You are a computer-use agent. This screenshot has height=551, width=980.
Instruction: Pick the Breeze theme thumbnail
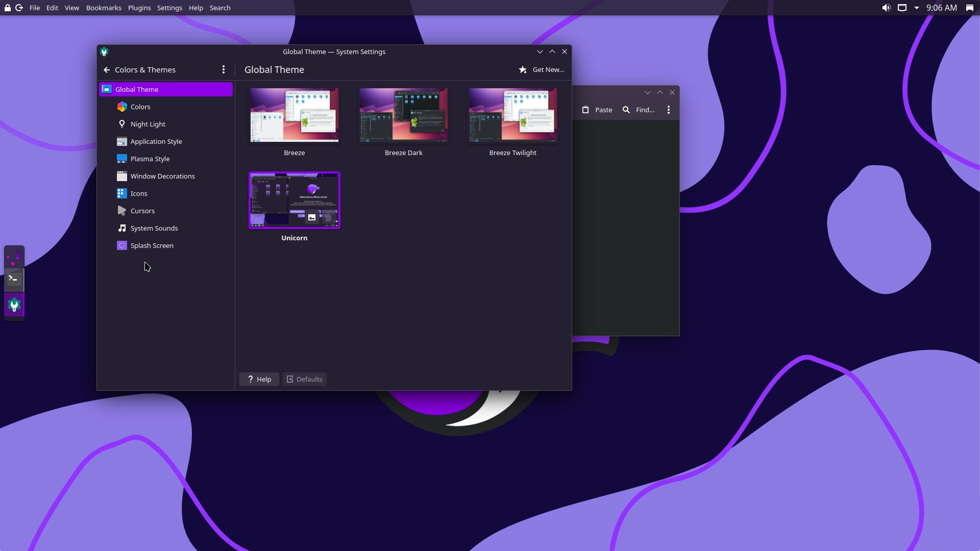(x=295, y=115)
